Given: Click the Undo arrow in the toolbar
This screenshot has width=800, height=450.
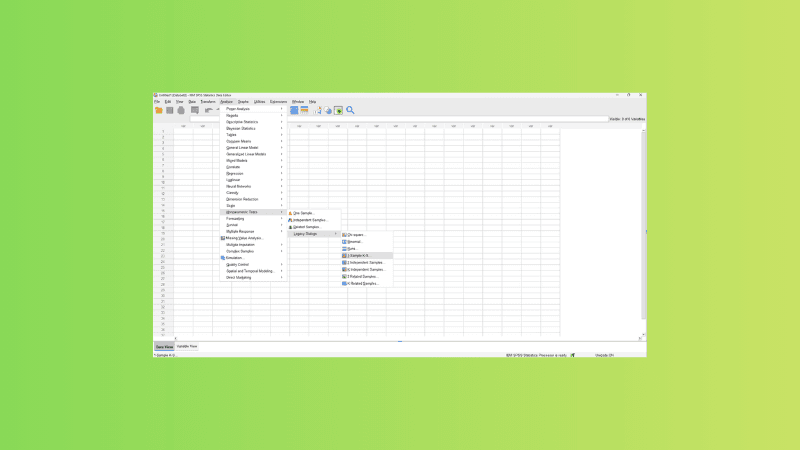Looking at the screenshot, I should [x=208, y=110].
